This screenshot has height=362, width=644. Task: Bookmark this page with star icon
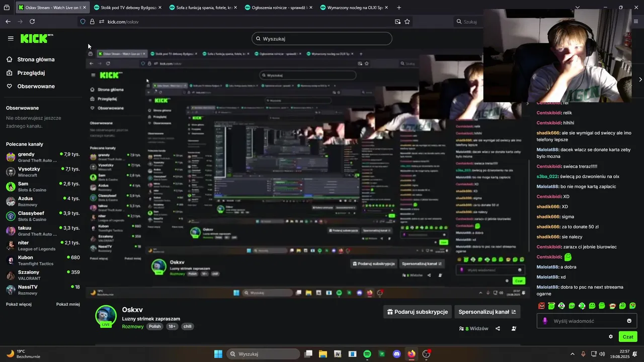pos(407,22)
